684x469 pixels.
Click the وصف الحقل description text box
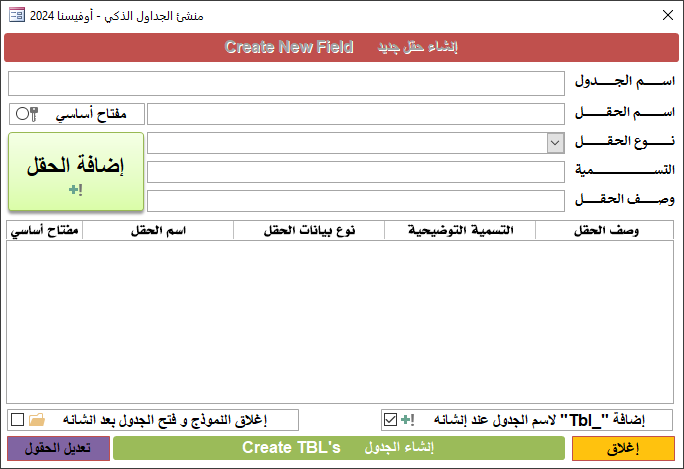(356, 201)
